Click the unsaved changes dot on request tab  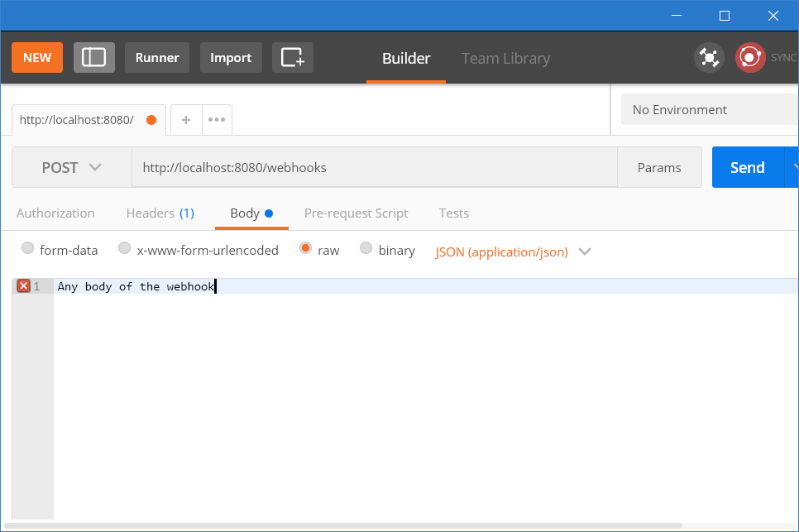(x=150, y=119)
